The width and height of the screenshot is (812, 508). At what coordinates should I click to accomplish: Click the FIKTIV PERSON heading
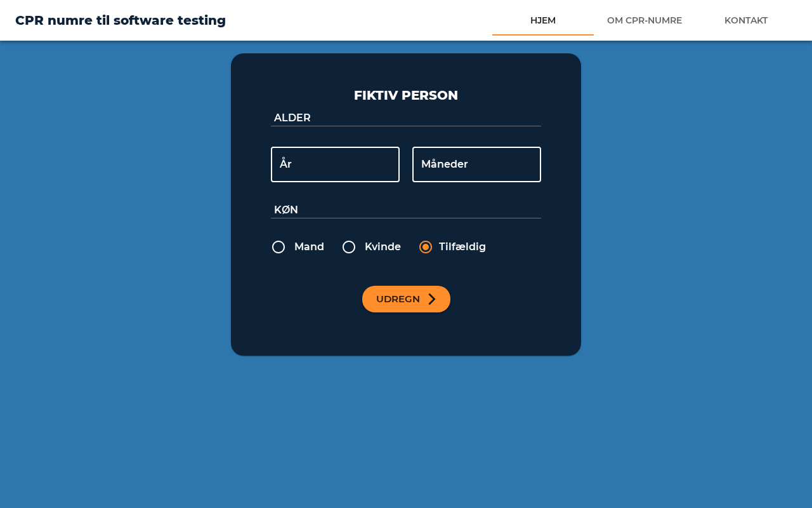pos(406,95)
